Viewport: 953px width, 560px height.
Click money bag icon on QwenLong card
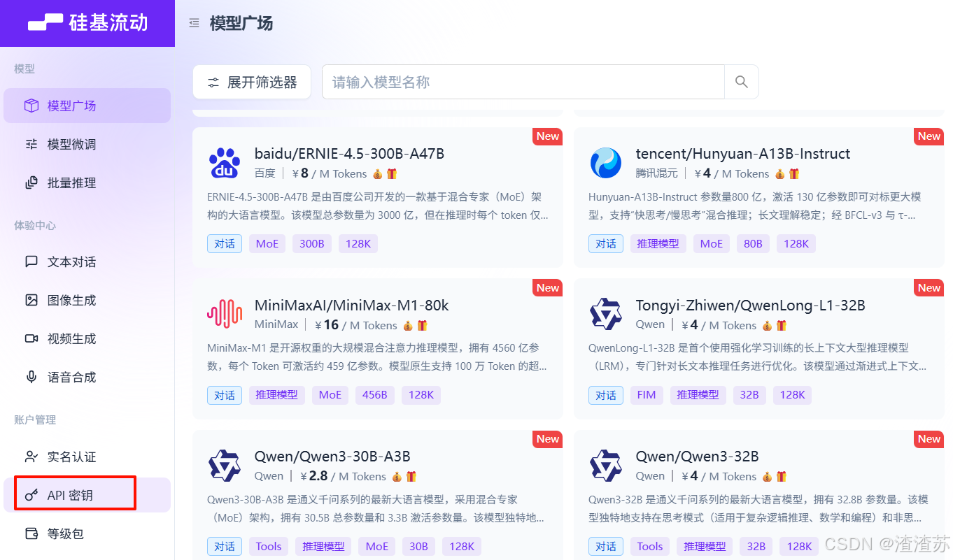(768, 325)
